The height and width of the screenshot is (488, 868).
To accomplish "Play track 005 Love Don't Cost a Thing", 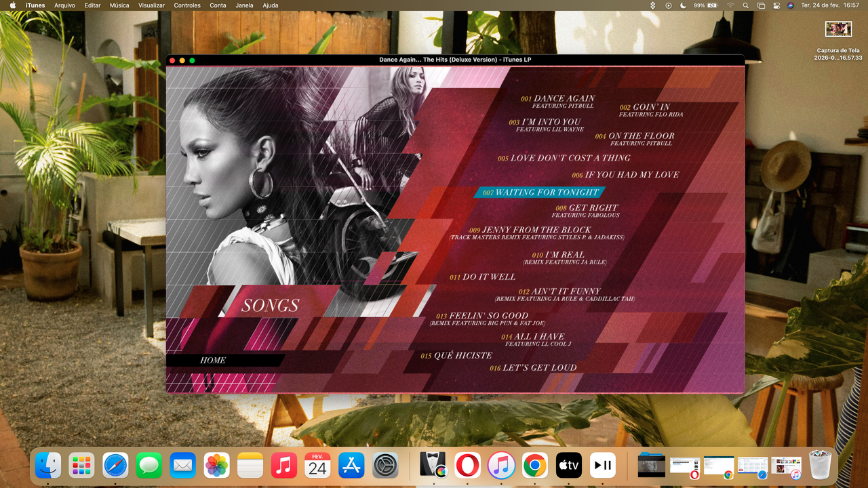I will tap(564, 158).
